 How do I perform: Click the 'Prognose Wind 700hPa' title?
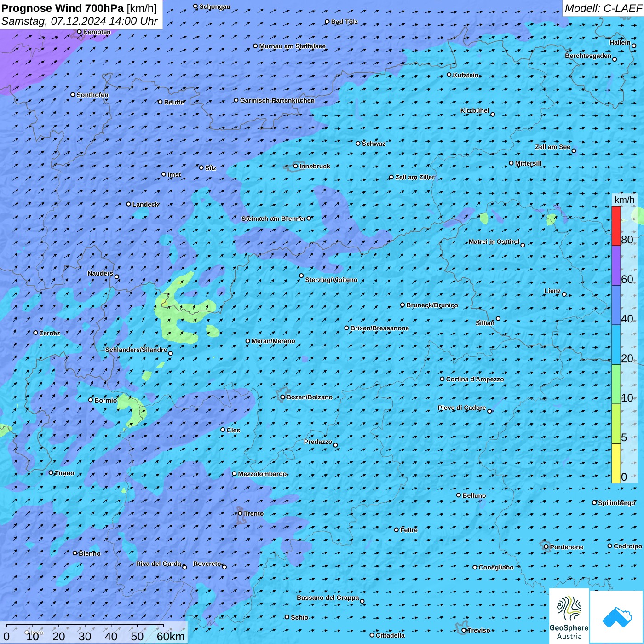[63, 8]
